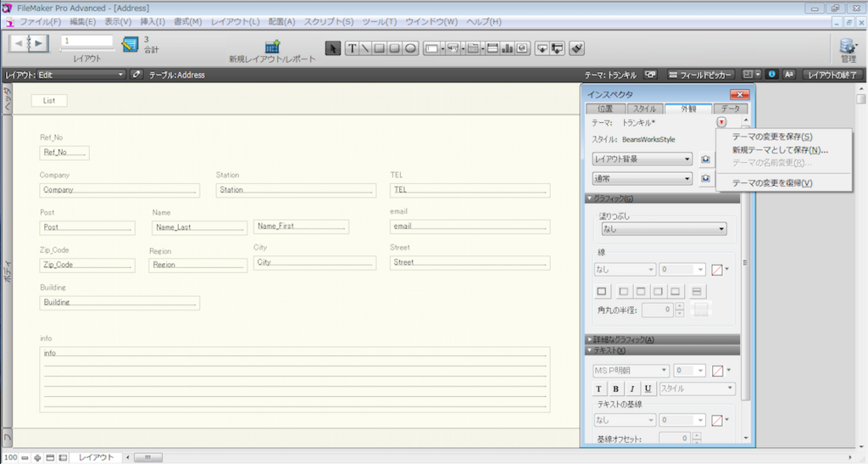Select the Portal tool
This screenshot has width=868, height=464.
pyautogui.click(x=492, y=48)
